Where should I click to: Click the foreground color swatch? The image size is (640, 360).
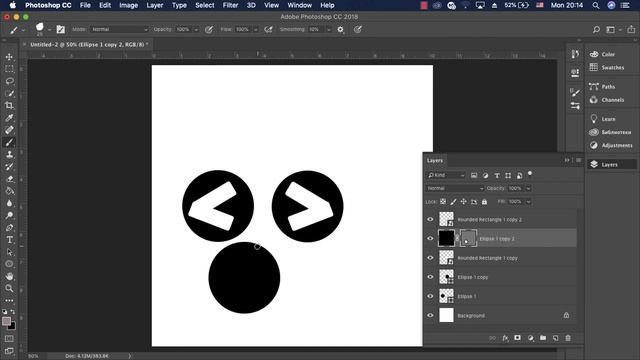click(6, 321)
